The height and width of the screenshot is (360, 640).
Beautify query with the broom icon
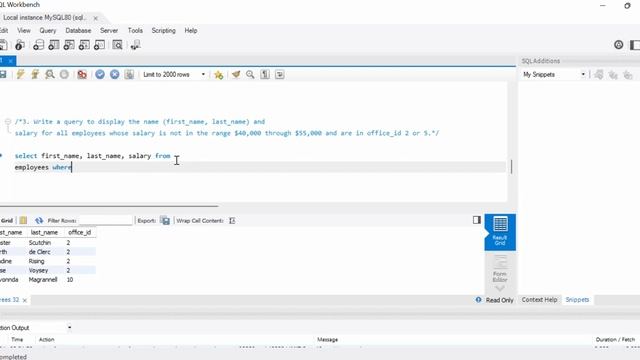pyautogui.click(x=236, y=74)
